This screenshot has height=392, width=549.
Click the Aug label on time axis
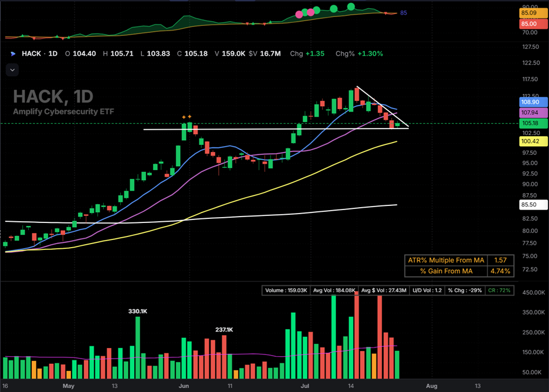pos(431,386)
